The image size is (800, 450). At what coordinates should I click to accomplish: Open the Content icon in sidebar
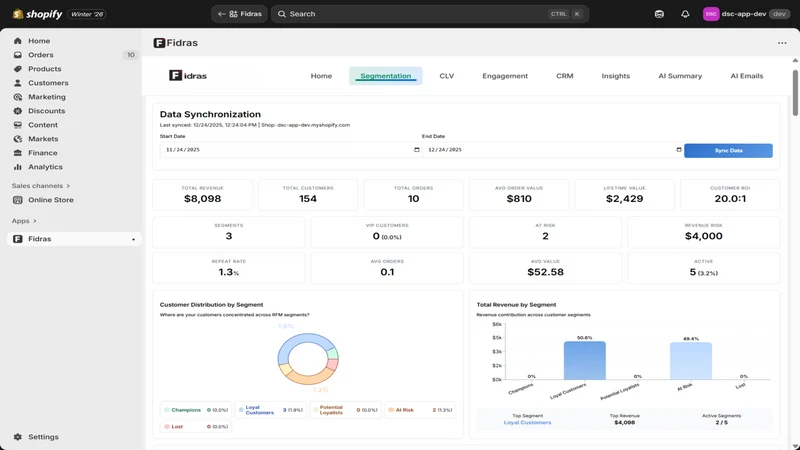click(x=18, y=125)
